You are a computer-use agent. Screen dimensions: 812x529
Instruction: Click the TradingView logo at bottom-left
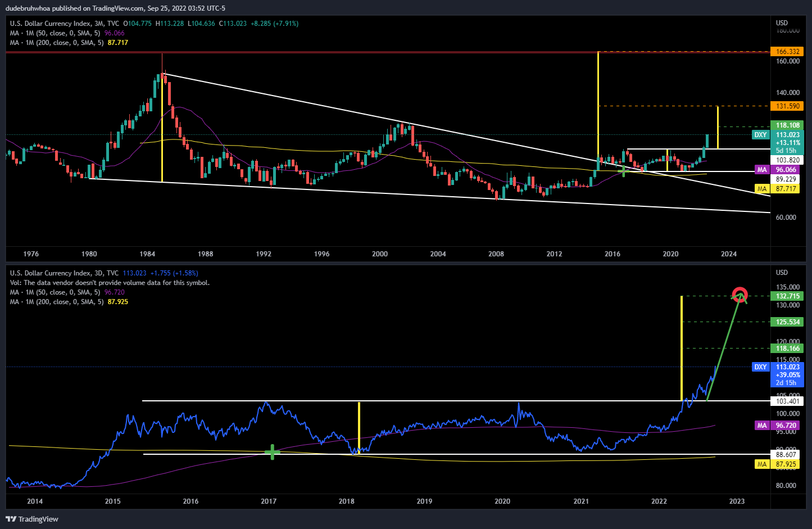pos(32,519)
